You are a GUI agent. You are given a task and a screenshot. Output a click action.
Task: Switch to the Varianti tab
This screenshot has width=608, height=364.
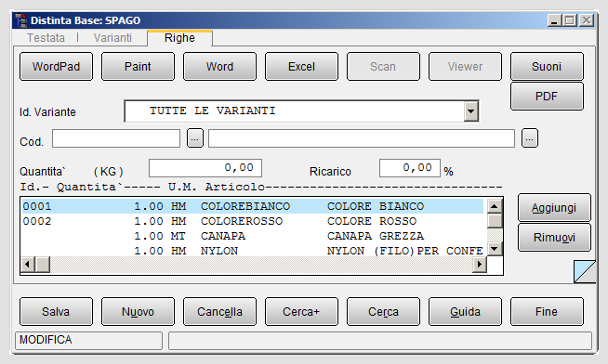pyautogui.click(x=112, y=38)
